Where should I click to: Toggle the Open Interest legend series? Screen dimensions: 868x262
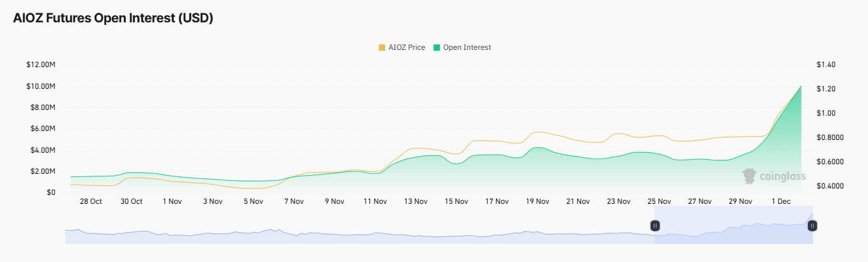click(x=462, y=47)
